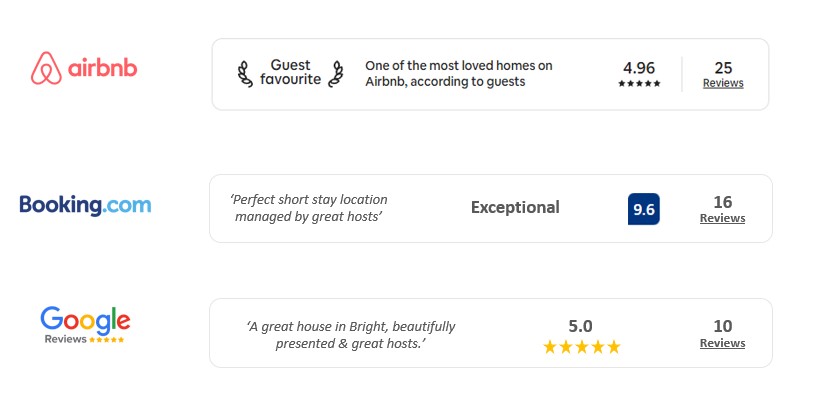This screenshot has height=407, width=821.
Task: Click the number 25 in Airbnb card
Action: (723, 68)
